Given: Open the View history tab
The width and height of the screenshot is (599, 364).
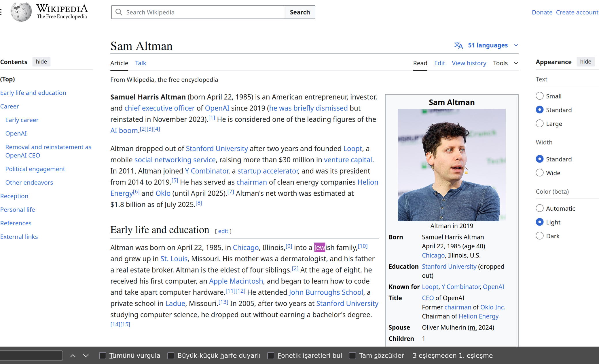Looking at the screenshot, I should pyautogui.click(x=469, y=63).
